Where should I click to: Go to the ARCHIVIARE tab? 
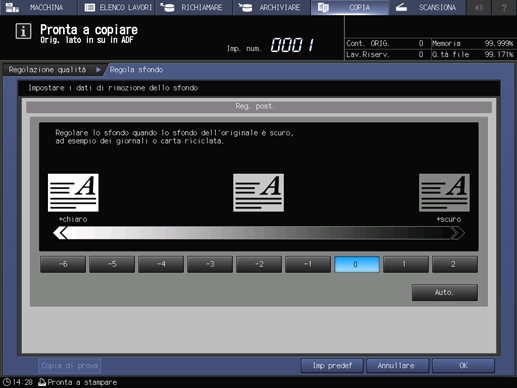272,7
